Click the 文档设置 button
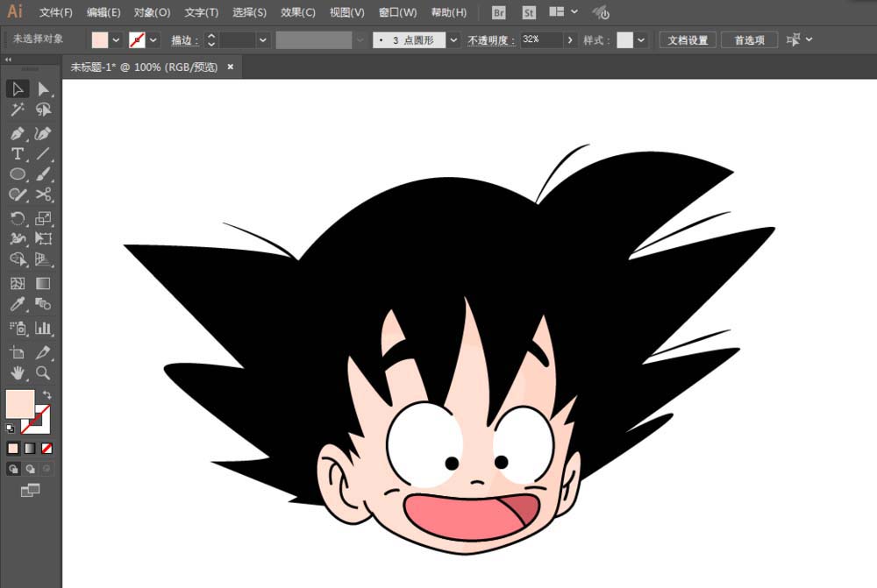Screen dimensions: 877x588 688,40
